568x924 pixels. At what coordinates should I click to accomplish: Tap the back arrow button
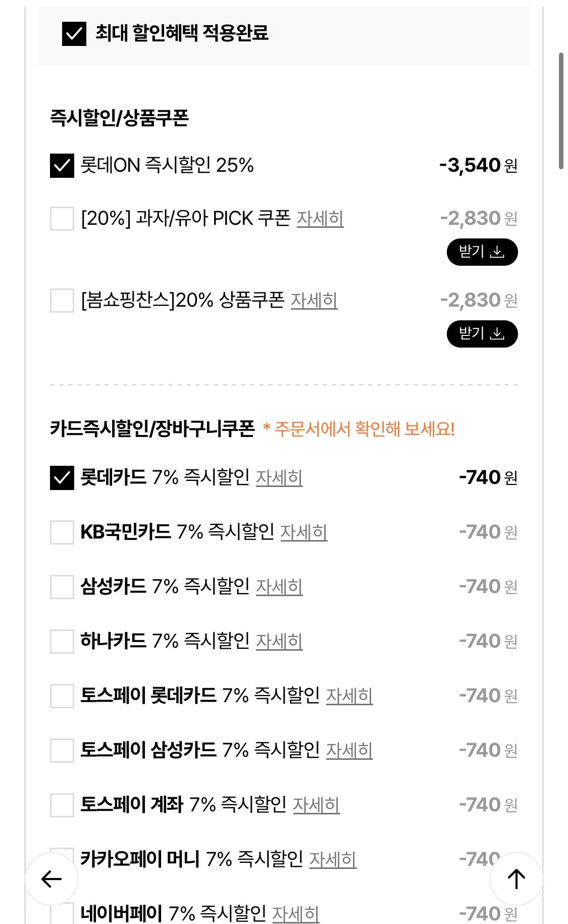pos(51,879)
